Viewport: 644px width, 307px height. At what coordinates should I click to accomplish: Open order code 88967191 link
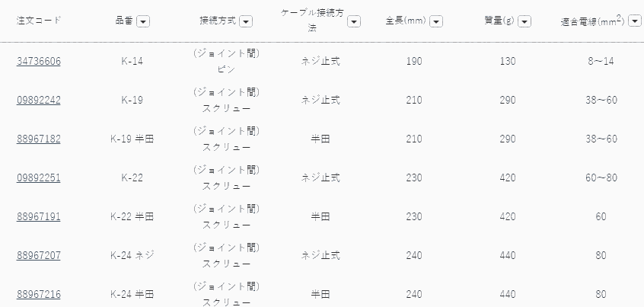pyautogui.click(x=39, y=216)
